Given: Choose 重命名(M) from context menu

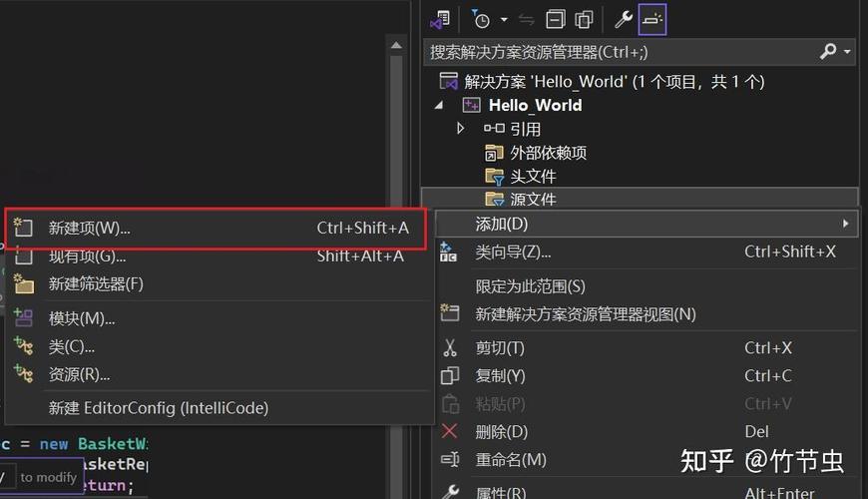Looking at the screenshot, I should [x=647, y=460].
